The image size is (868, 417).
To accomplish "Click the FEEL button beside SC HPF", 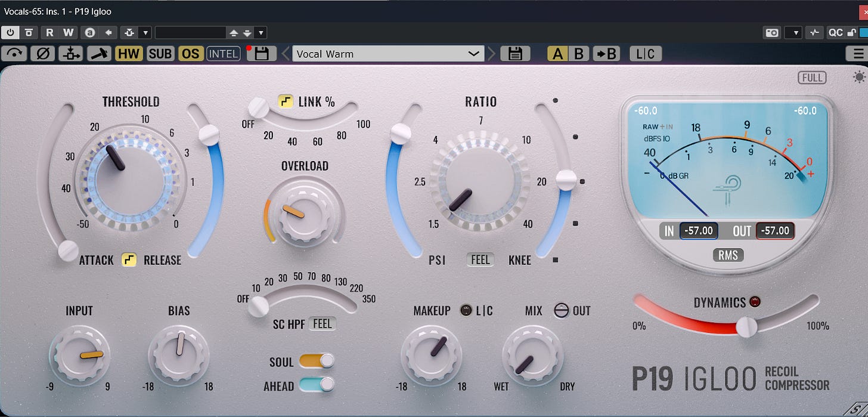I will pyautogui.click(x=322, y=323).
